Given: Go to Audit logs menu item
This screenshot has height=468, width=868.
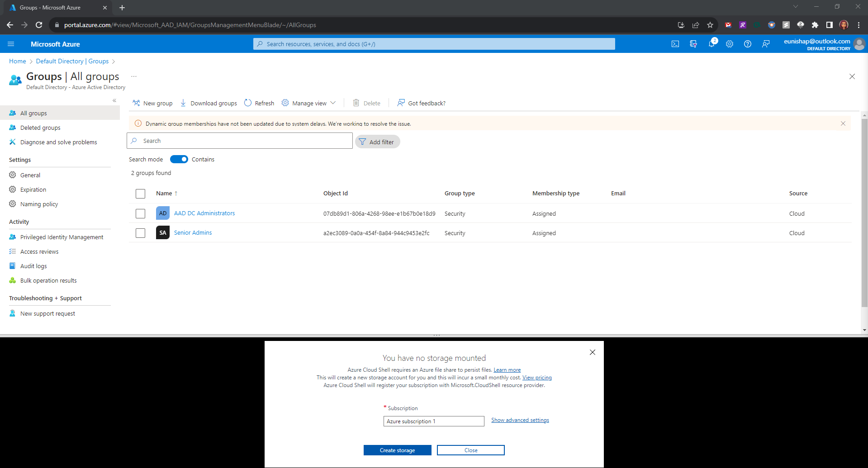Looking at the screenshot, I should [33, 266].
